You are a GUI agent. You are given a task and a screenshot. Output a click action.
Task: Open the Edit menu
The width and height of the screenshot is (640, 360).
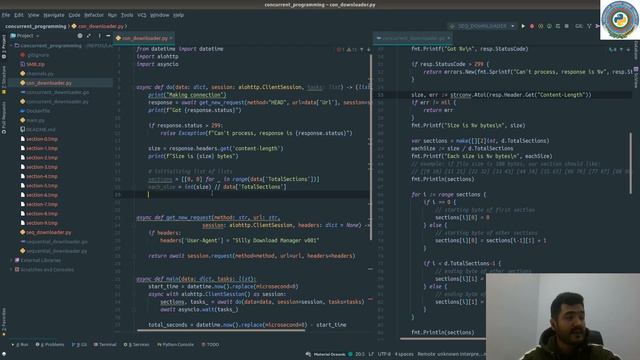[x=19, y=15]
